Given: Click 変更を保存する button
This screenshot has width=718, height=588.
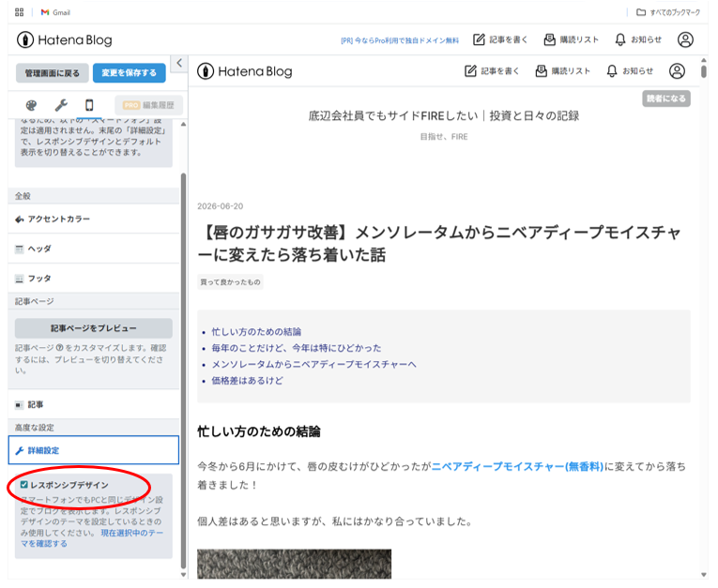Looking at the screenshot, I should tap(130, 73).
